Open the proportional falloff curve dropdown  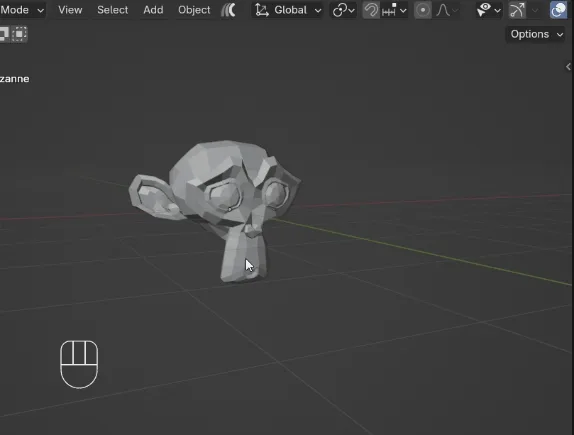pos(447,10)
